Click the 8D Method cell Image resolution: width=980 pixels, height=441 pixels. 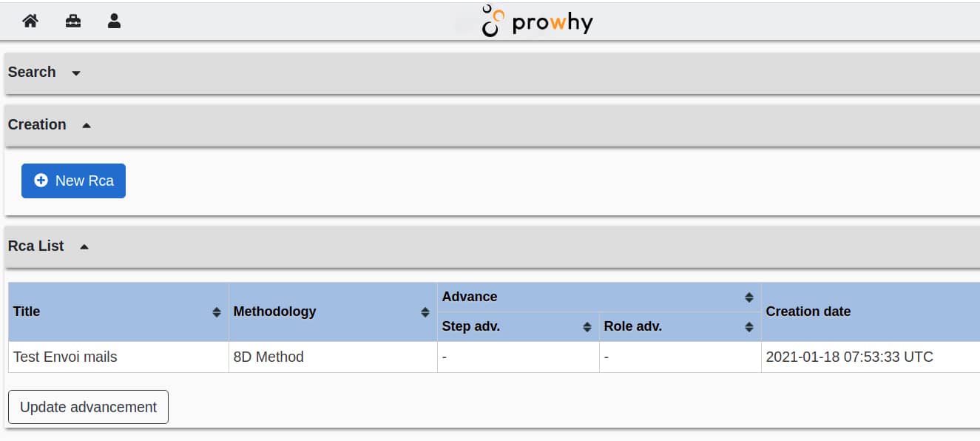tap(268, 357)
